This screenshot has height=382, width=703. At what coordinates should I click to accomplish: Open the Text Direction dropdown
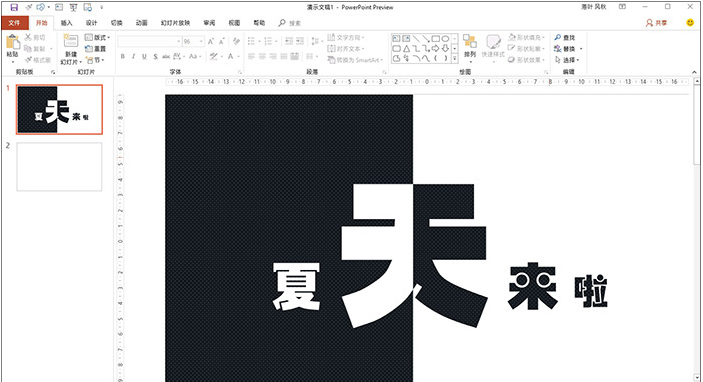pos(346,38)
